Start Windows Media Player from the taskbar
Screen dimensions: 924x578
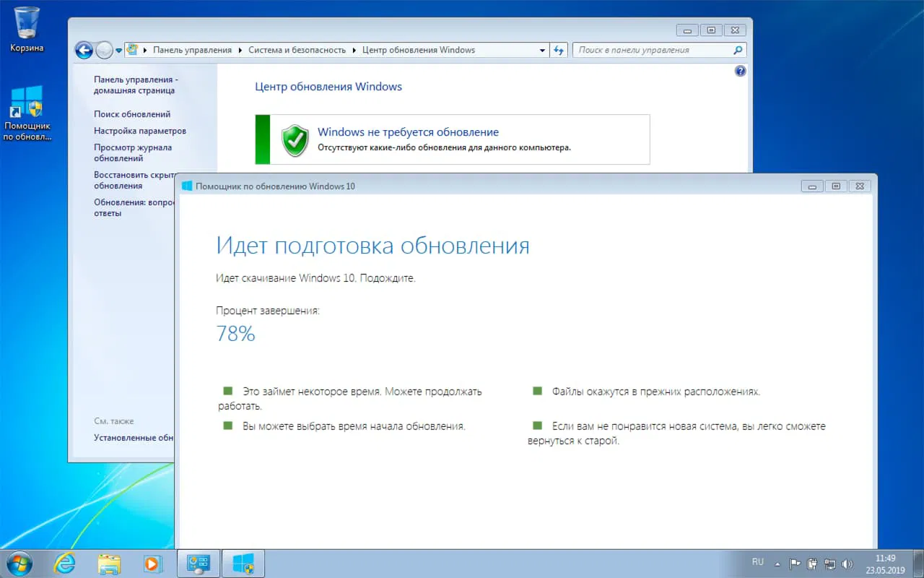[154, 563]
